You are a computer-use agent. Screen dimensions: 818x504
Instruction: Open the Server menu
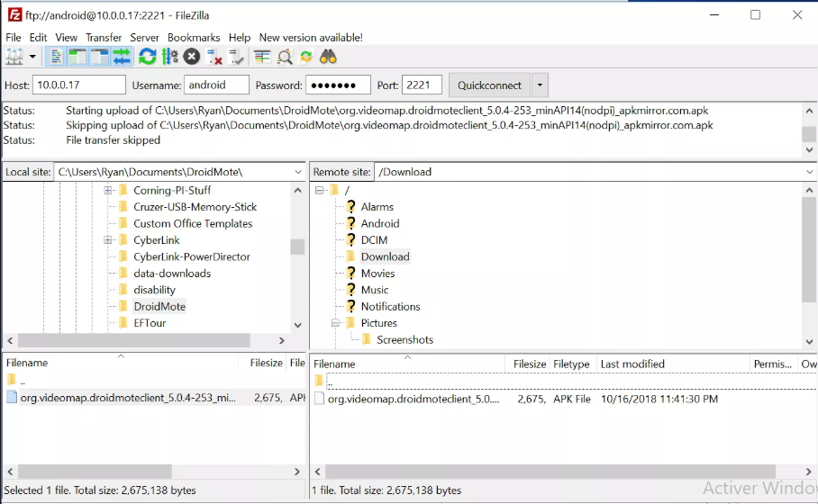(x=144, y=38)
